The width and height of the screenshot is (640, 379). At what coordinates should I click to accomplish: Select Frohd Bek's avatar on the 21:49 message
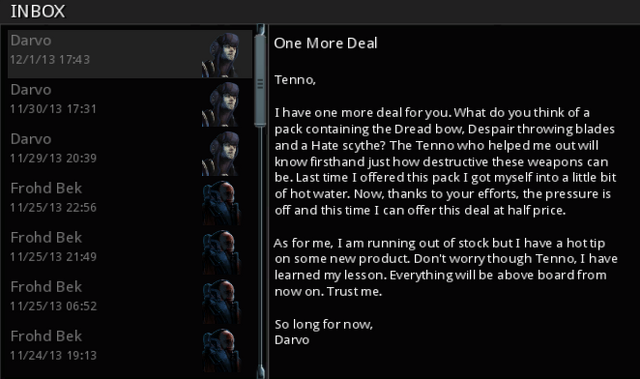(221, 252)
